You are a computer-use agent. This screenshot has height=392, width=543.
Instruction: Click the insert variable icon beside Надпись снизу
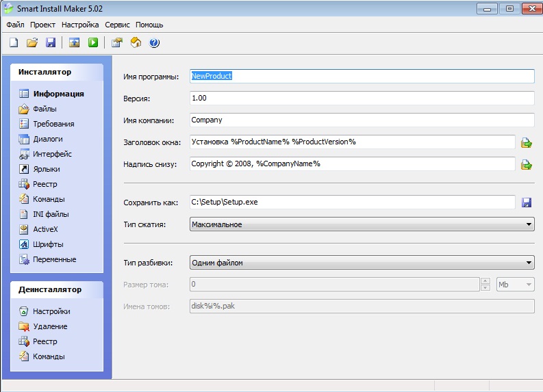(x=527, y=164)
